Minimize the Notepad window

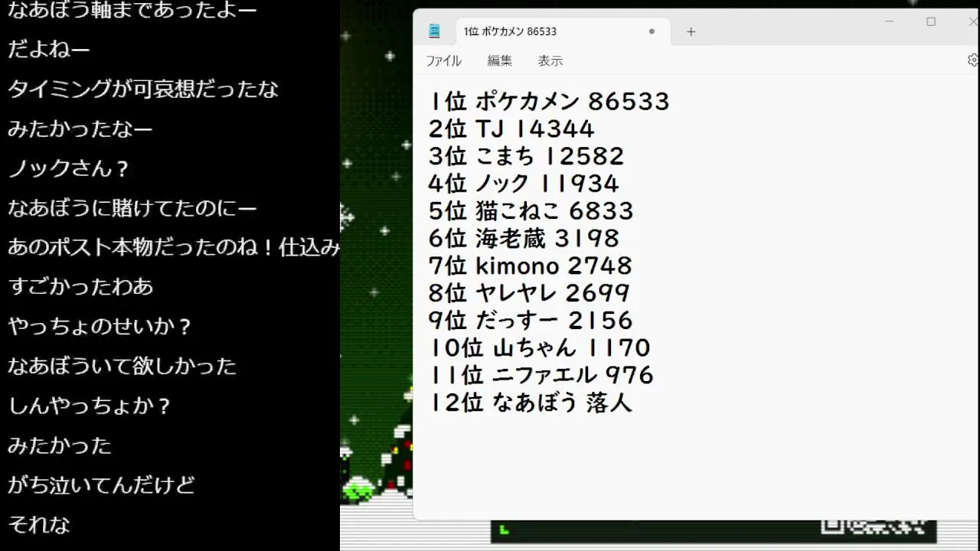point(889,21)
